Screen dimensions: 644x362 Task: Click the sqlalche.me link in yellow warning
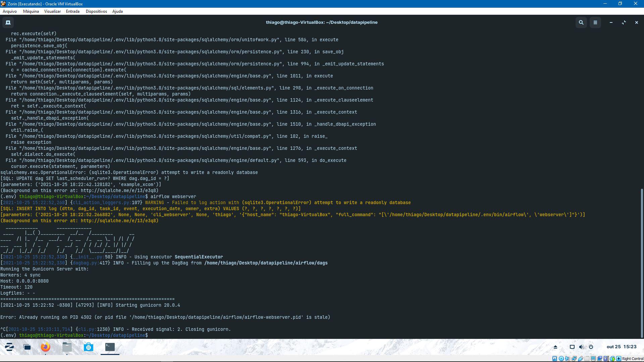pyautogui.click(x=119, y=221)
